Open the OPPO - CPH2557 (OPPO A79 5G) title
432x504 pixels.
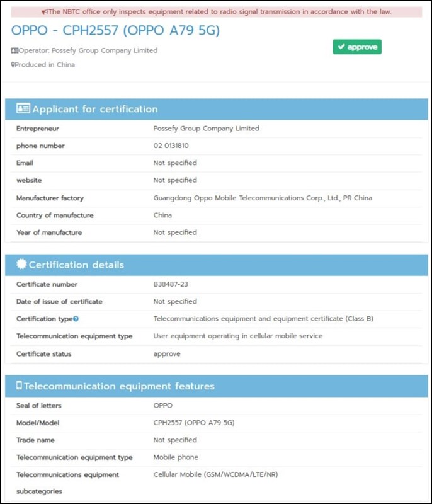(x=115, y=31)
